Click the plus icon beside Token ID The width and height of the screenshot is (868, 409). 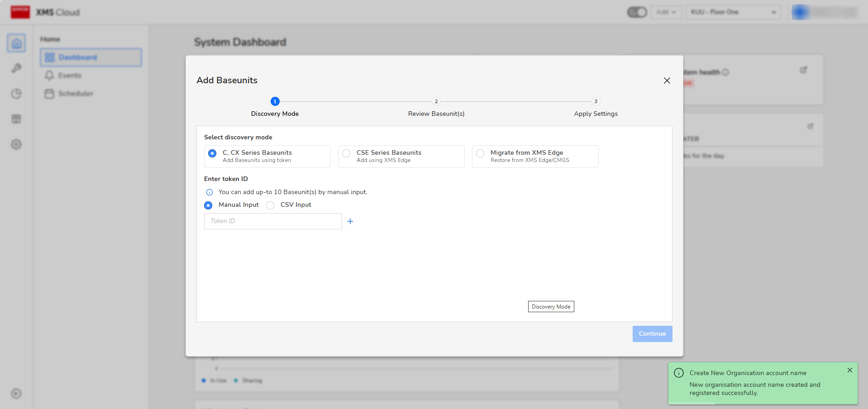click(350, 221)
